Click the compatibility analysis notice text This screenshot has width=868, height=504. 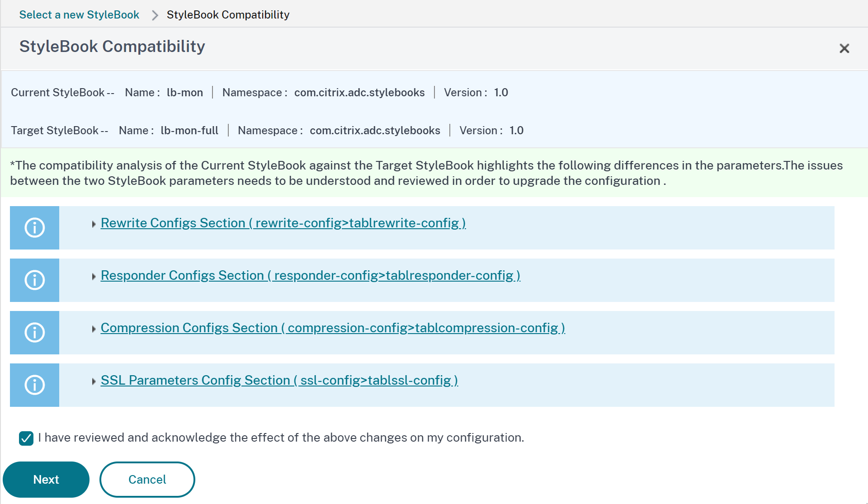pos(426,173)
